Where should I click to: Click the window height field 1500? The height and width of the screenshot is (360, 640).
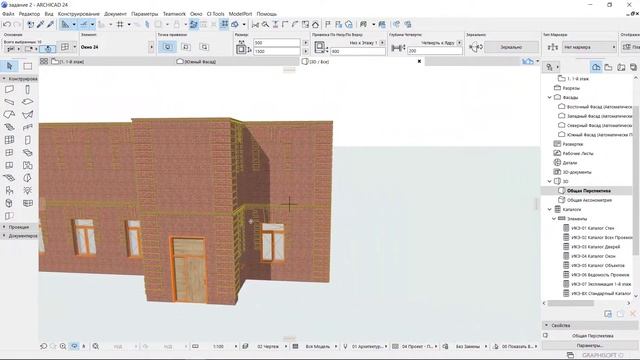(276, 51)
